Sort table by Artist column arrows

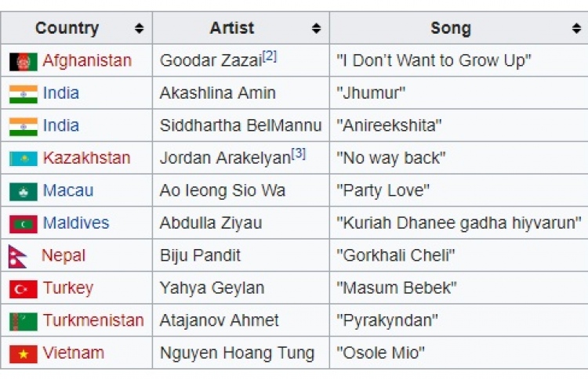[x=316, y=28]
